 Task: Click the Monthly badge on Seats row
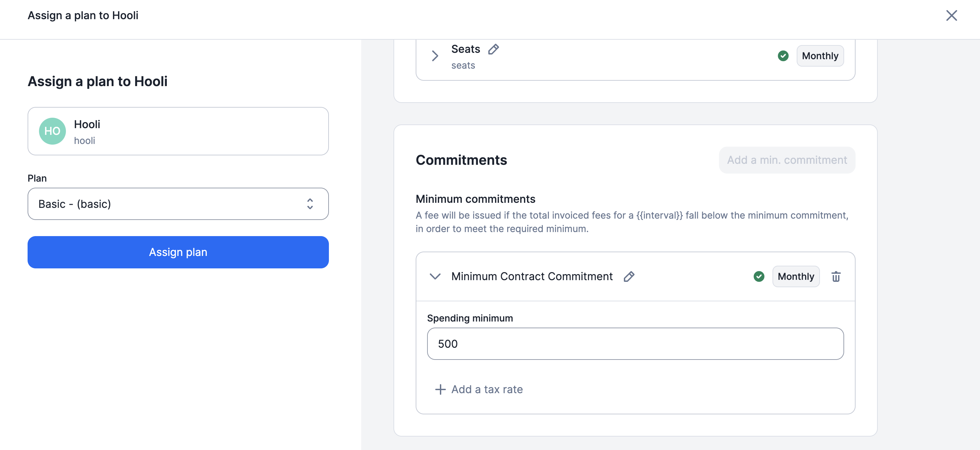(x=820, y=56)
